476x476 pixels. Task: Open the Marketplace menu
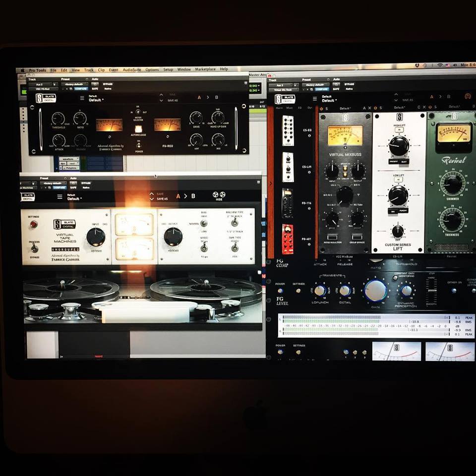205,69
